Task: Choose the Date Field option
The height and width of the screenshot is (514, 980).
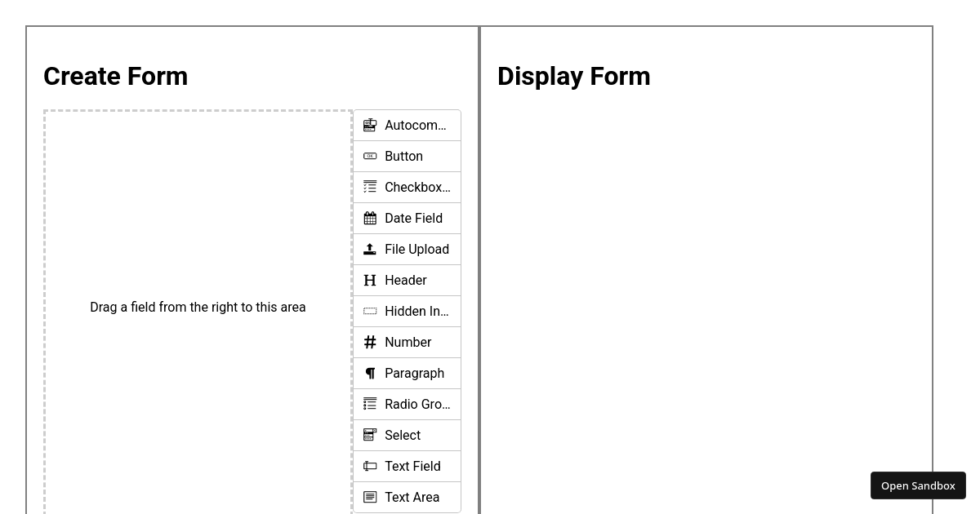Action: tap(407, 218)
